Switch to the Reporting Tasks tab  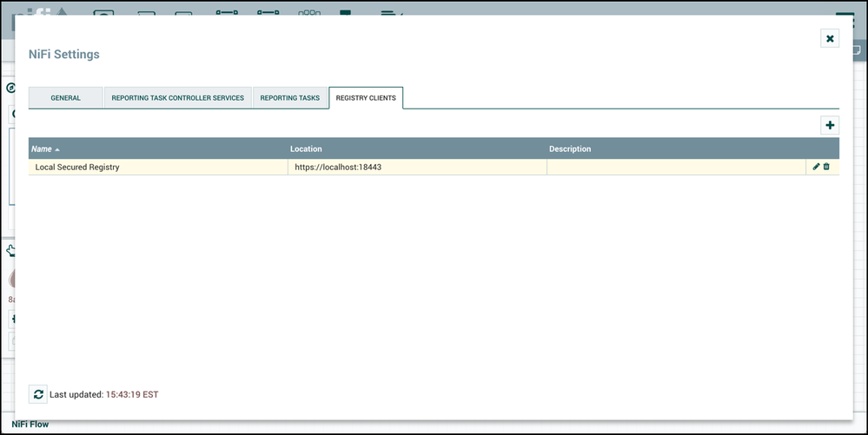[x=289, y=97]
